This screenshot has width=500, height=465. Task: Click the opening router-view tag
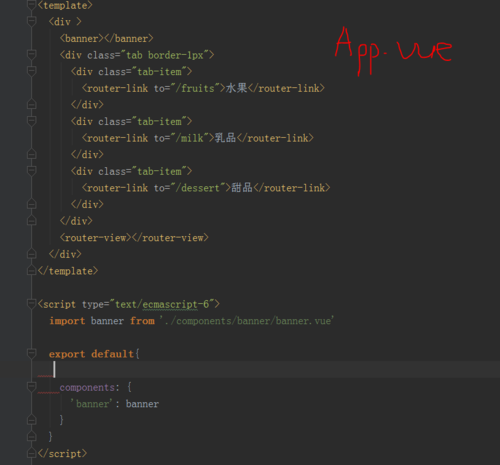point(95,238)
